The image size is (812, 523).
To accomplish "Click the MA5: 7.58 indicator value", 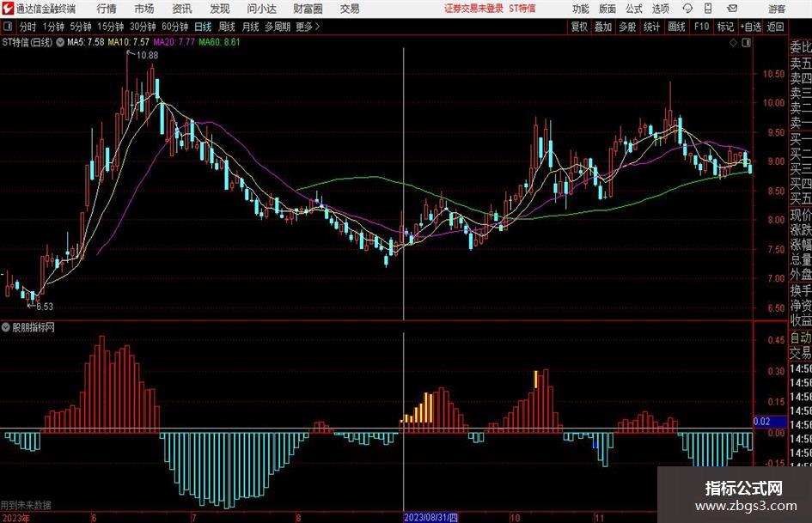I will 85,42.
